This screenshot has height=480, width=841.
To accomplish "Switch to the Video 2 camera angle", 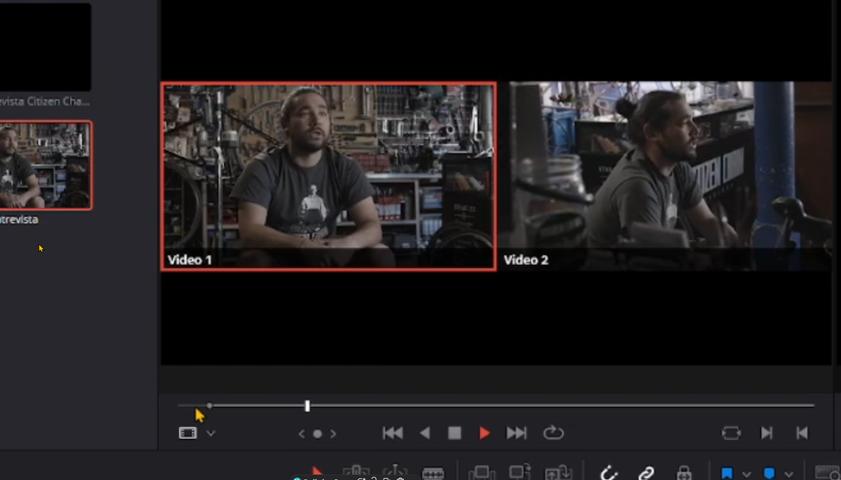I will pyautogui.click(x=667, y=176).
